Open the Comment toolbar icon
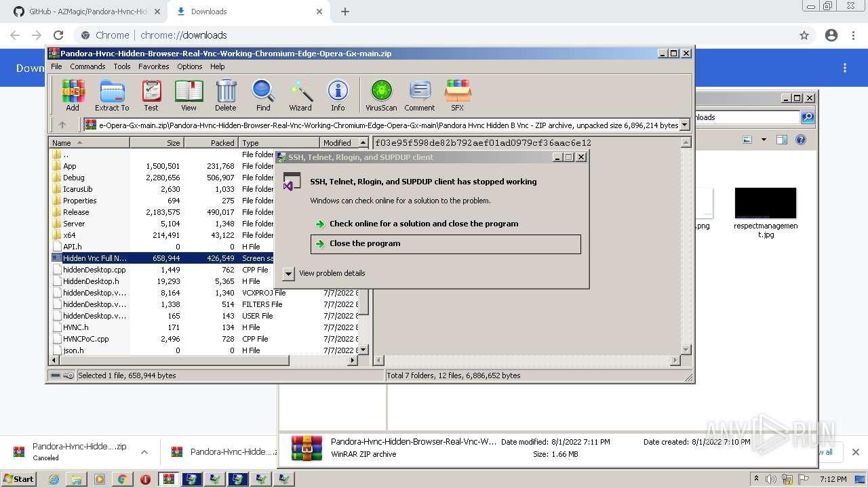This screenshot has height=488, width=868. [x=420, y=96]
